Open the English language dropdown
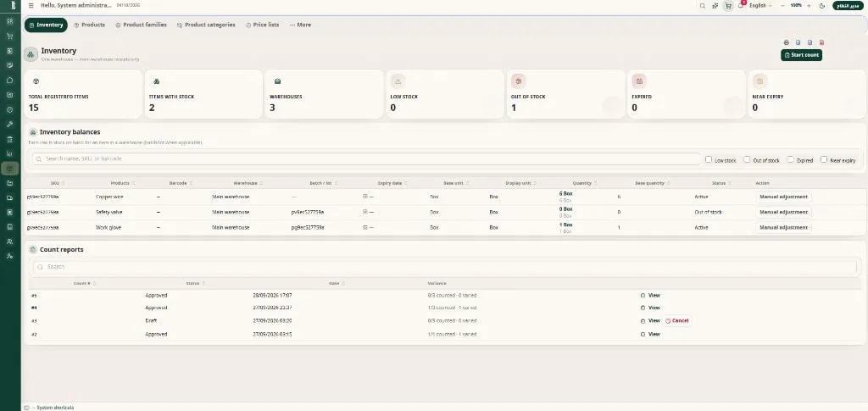The height and width of the screenshot is (411, 868). (760, 6)
